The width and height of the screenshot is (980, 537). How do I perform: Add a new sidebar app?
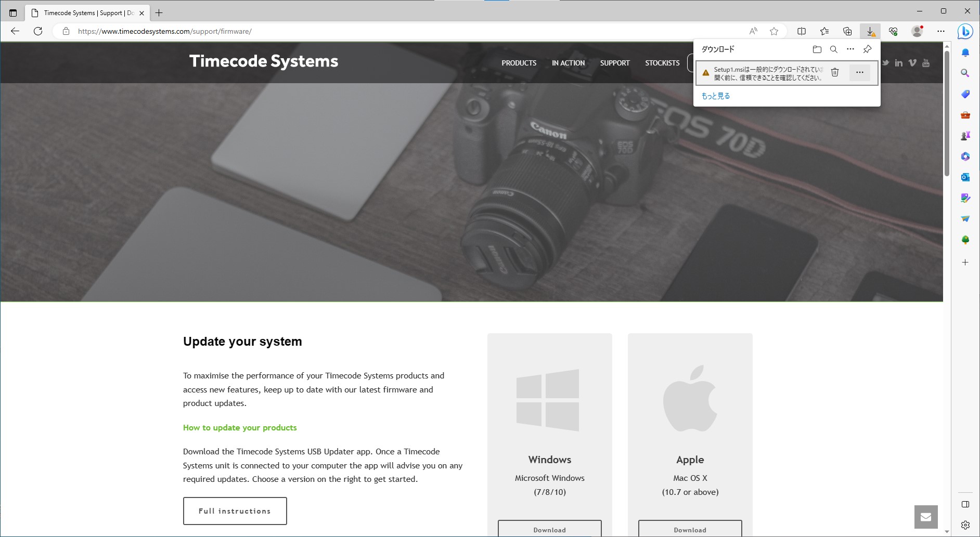pyautogui.click(x=965, y=263)
